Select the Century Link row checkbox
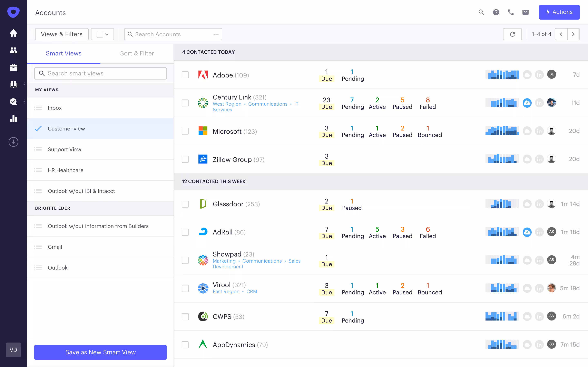Image resolution: width=588 pixels, height=367 pixels. [x=185, y=103]
